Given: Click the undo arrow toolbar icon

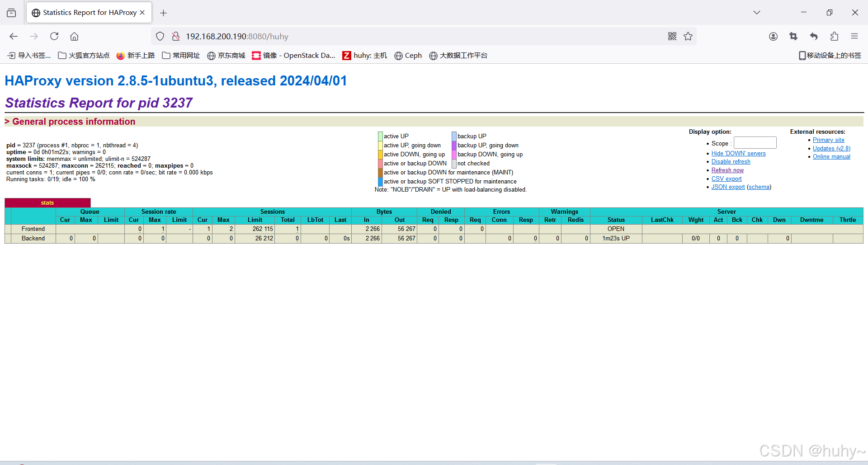Looking at the screenshot, I should coord(814,36).
